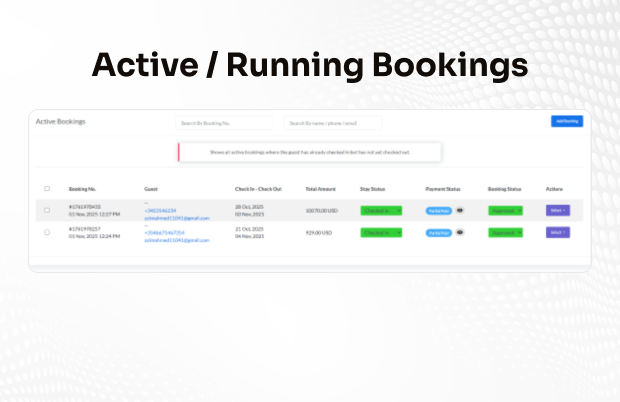Click the Payment Status column header
The image size is (620, 402).
(x=443, y=189)
